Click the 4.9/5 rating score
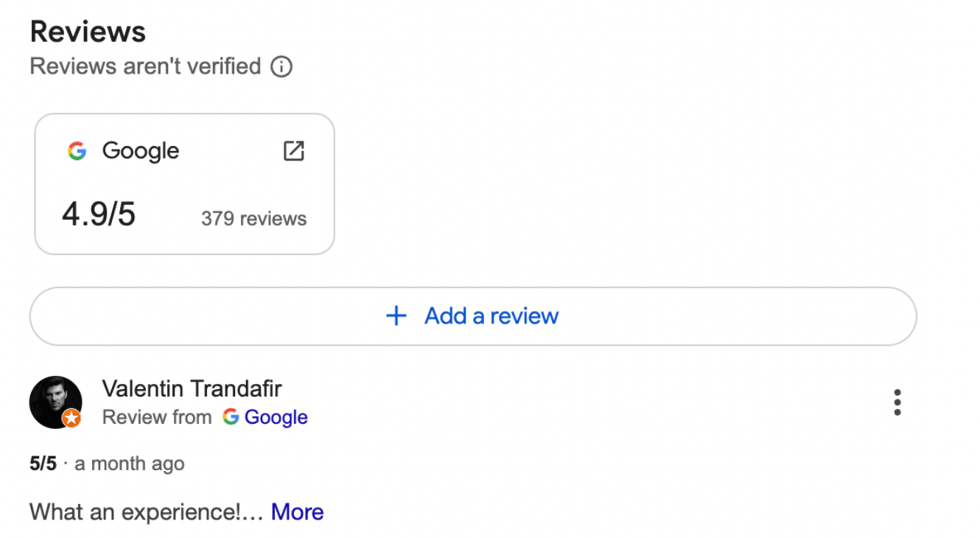Image resolution: width=980 pixels, height=538 pixels. (x=99, y=214)
